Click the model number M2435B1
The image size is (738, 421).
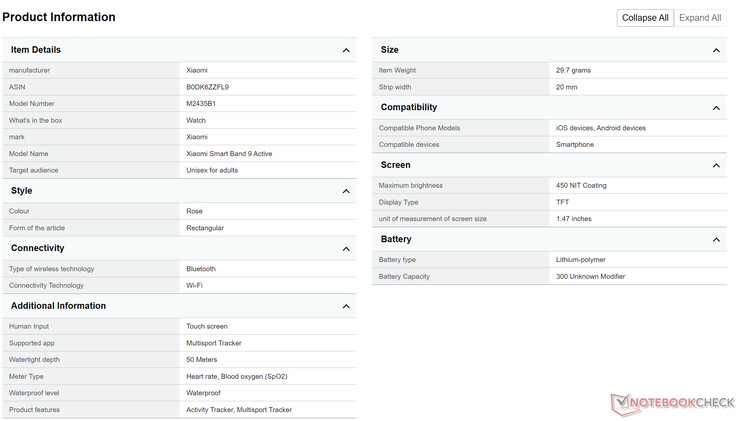pos(203,104)
